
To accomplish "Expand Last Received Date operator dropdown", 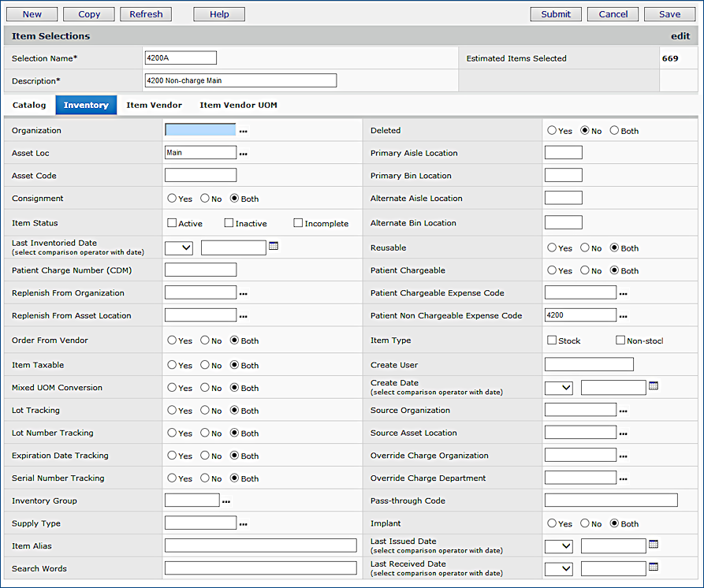I will click(x=559, y=568).
